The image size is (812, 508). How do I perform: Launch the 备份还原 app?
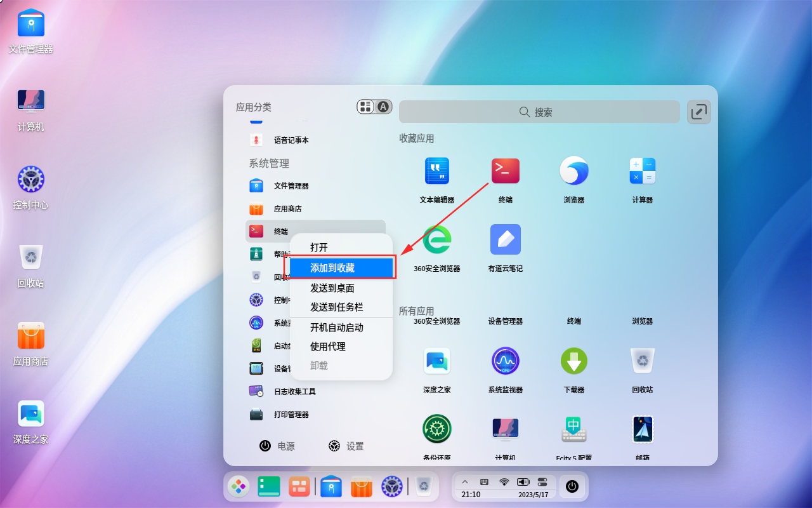(436, 429)
